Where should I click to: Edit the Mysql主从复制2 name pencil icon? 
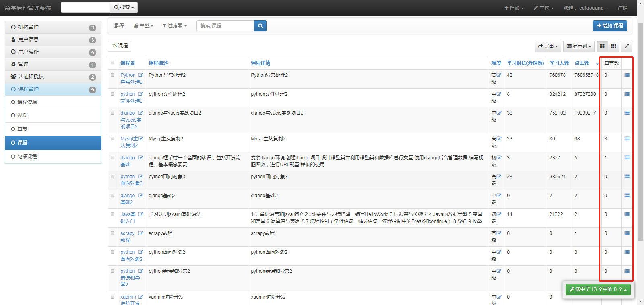coord(140,139)
